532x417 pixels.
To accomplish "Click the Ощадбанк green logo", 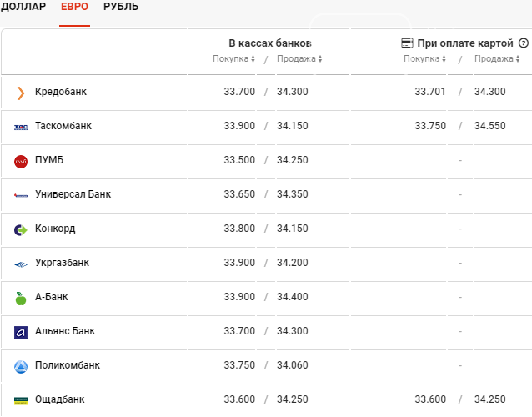I will [x=21, y=401].
